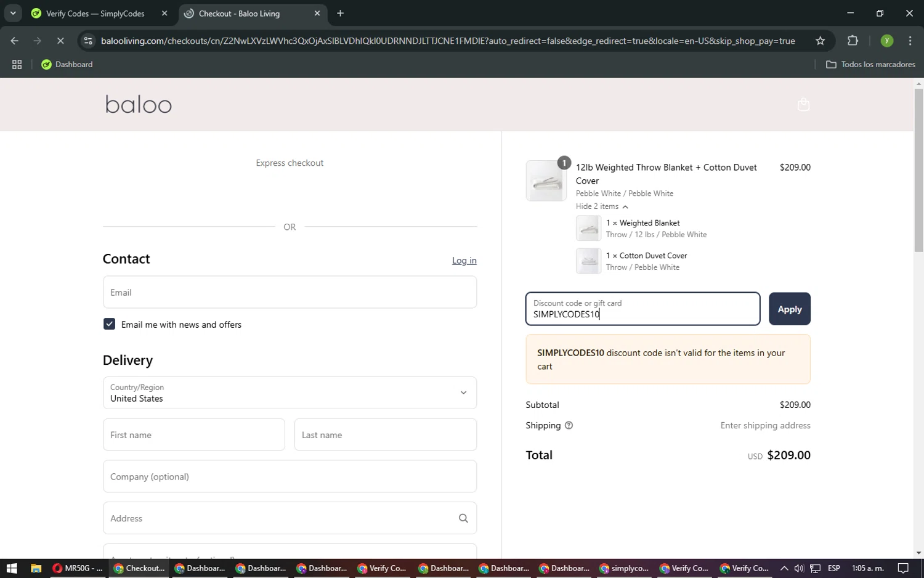
Task: Open the apps grid in bookmarks bar
Action: 17,64
